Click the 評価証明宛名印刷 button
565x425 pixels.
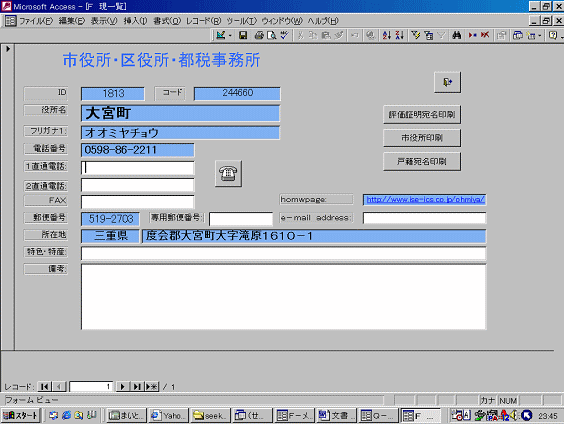422,115
